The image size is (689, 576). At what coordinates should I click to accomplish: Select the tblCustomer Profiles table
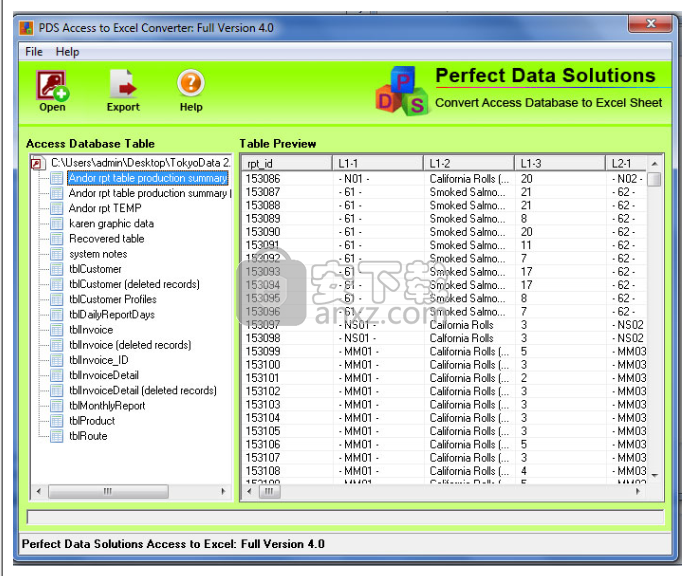coord(112,299)
